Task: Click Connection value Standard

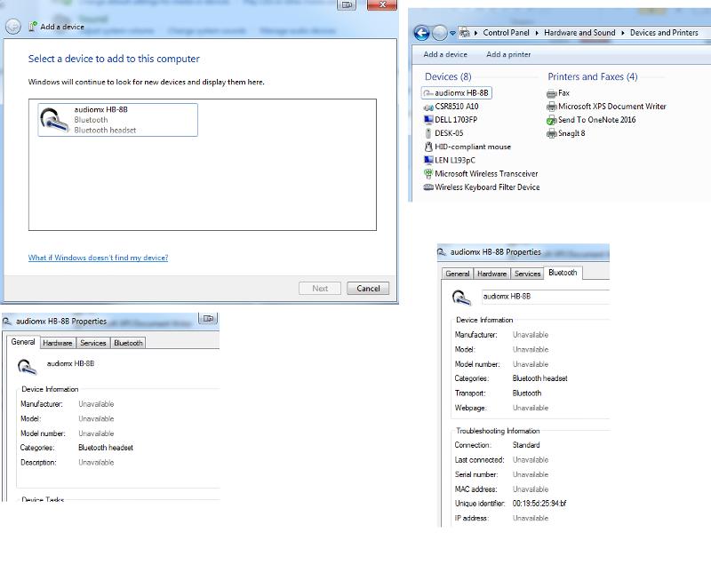Action: pos(526,445)
